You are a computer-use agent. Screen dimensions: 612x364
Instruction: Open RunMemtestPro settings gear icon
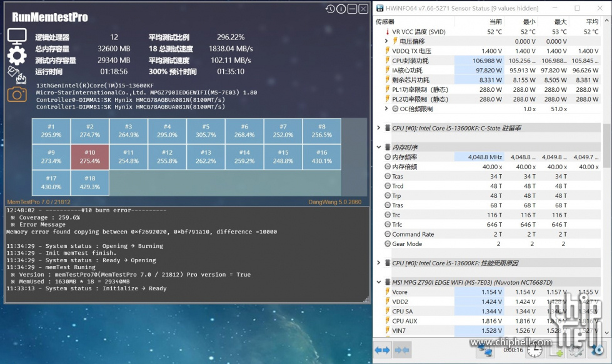point(17,56)
